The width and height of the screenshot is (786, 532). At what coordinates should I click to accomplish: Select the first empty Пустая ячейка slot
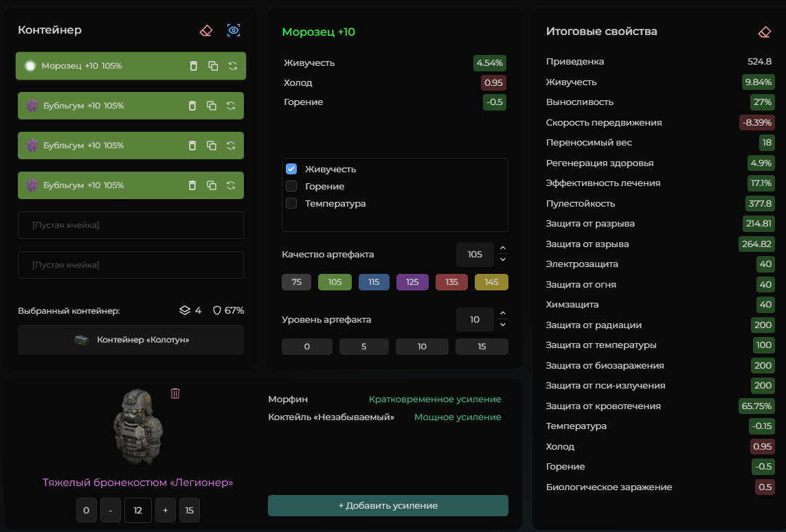pyautogui.click(x=131, y=225)
